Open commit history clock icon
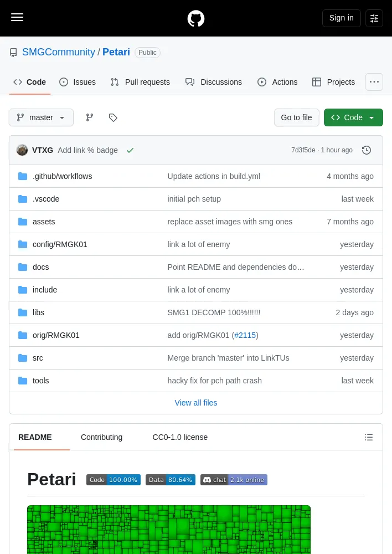The height and width of the screenshot is (554, 392). coord(367,150)
